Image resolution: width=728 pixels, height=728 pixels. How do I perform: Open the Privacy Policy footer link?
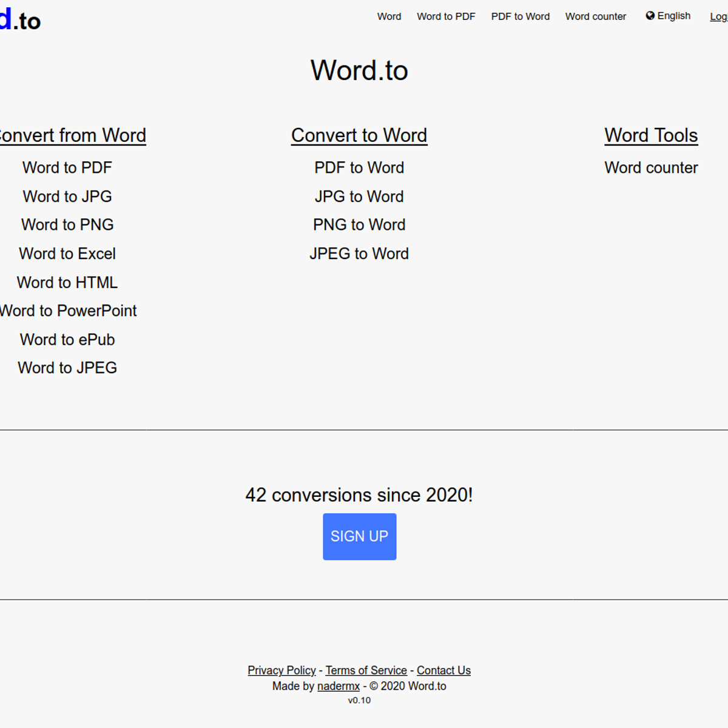pyautogui.click(x=281, y=670)
